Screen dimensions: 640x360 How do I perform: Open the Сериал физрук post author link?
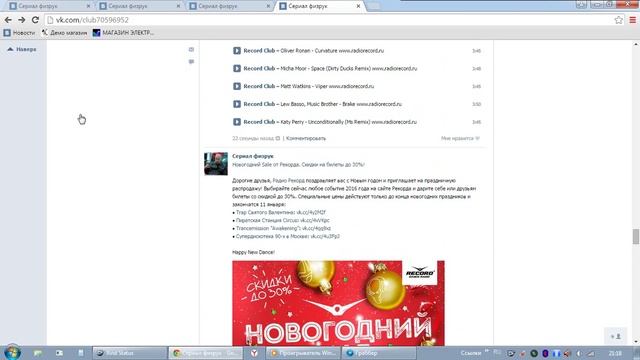(x=253, y=156)
